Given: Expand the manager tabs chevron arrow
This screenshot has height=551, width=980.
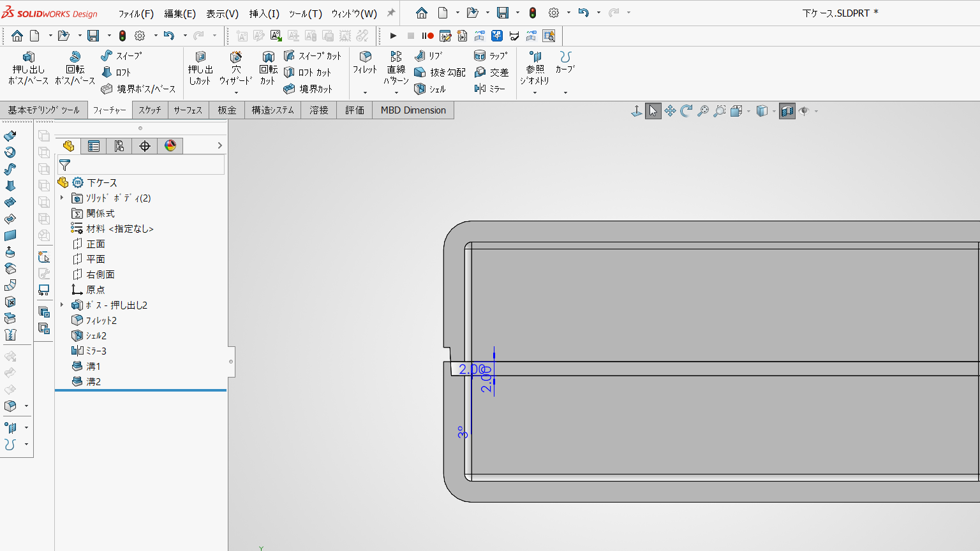Looking at the screenshot, I should (x=219, y=146).
